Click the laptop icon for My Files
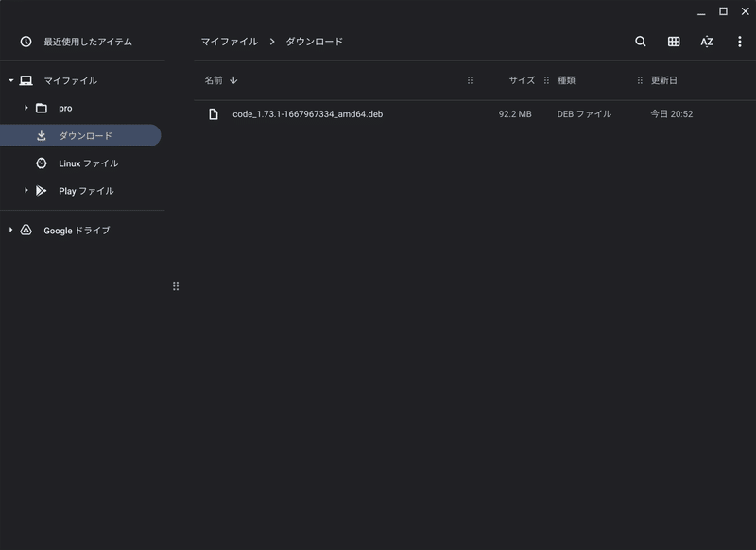Screen dimensions: 756x550 click(x=26, y=80)
